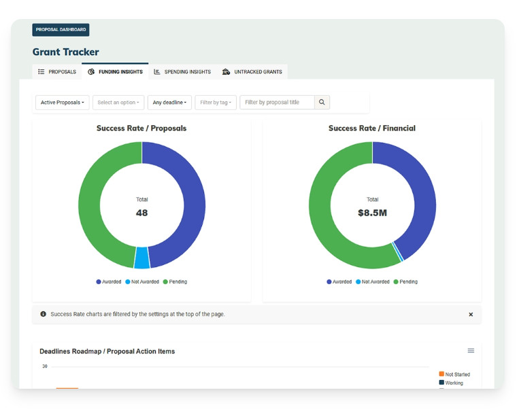Click the Untracked Grants bank icon
519x420 pixels.
pos(226,71)
